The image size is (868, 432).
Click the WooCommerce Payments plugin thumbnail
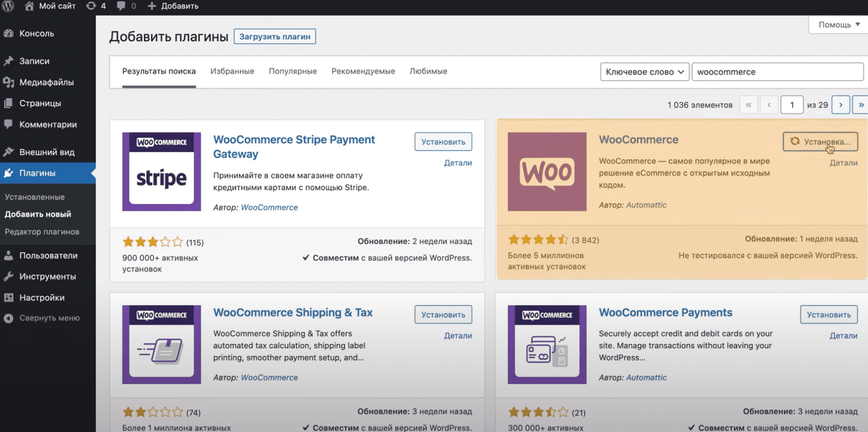coord(547,344)
